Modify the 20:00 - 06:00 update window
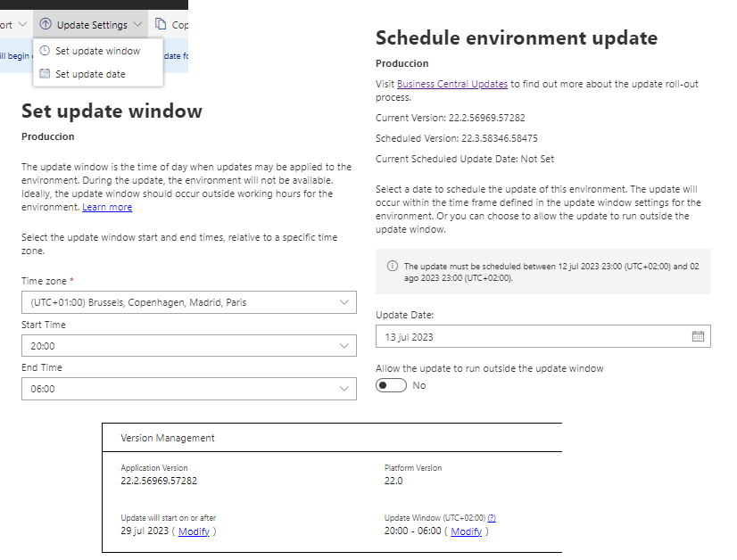This screenshot has width=737, height=560. [x=466, y=531]
